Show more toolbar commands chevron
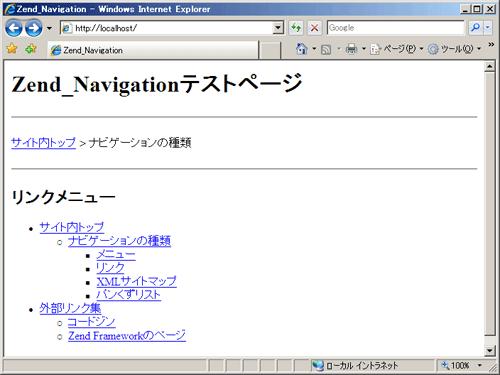 [x=491, y=44]
